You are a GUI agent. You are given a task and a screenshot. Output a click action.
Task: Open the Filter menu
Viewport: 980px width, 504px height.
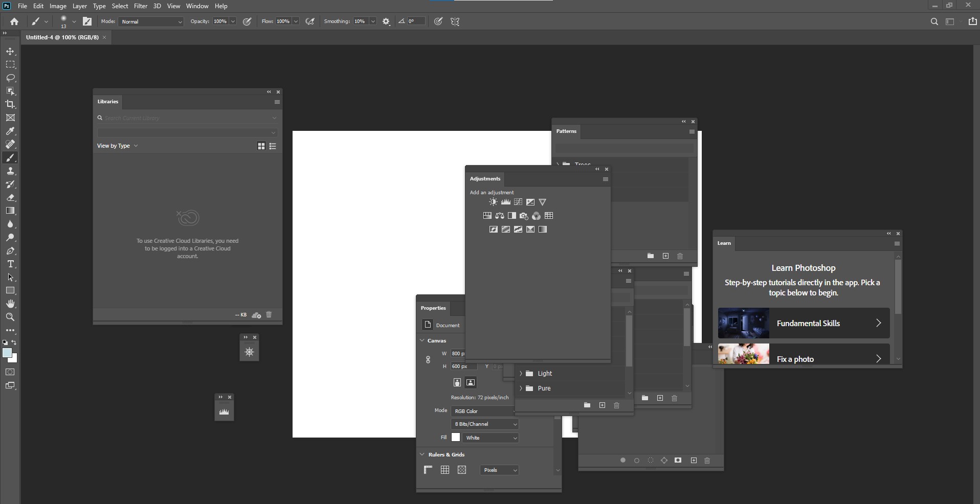pyautogui.click(x=141, y=6)
